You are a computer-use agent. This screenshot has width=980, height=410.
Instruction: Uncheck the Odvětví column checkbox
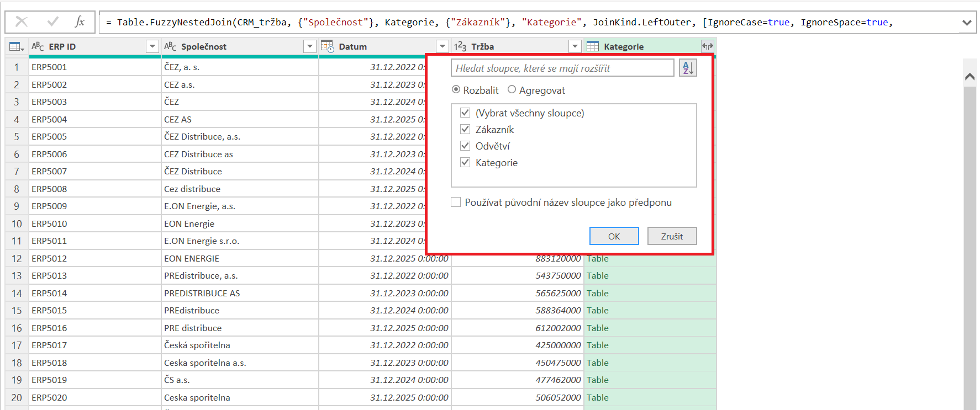coord(465,146)
